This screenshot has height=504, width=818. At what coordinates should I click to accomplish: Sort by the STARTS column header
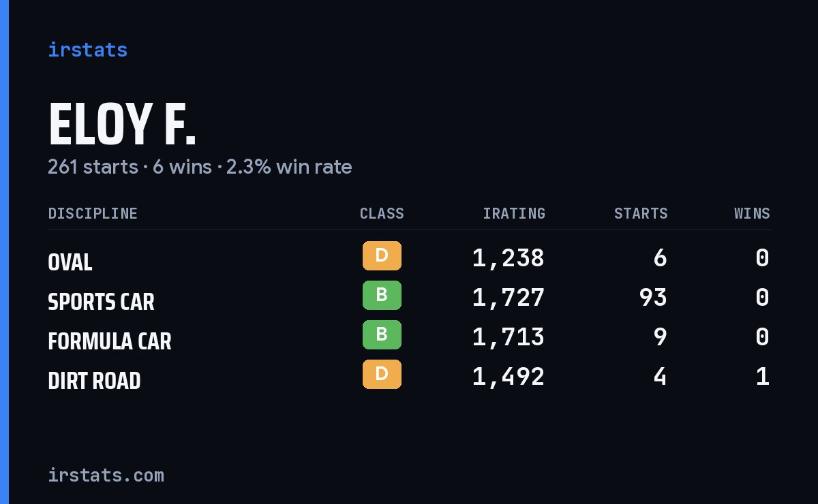click(641, 213)
